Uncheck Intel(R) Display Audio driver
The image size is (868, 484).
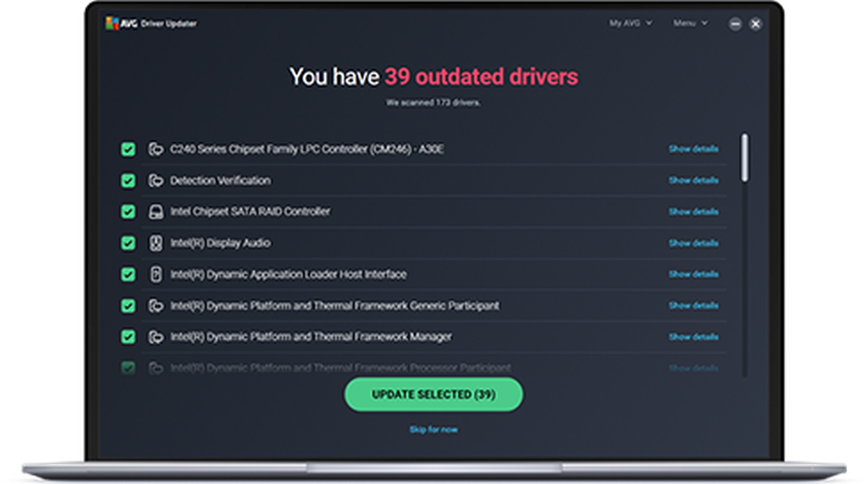(128, 244)
